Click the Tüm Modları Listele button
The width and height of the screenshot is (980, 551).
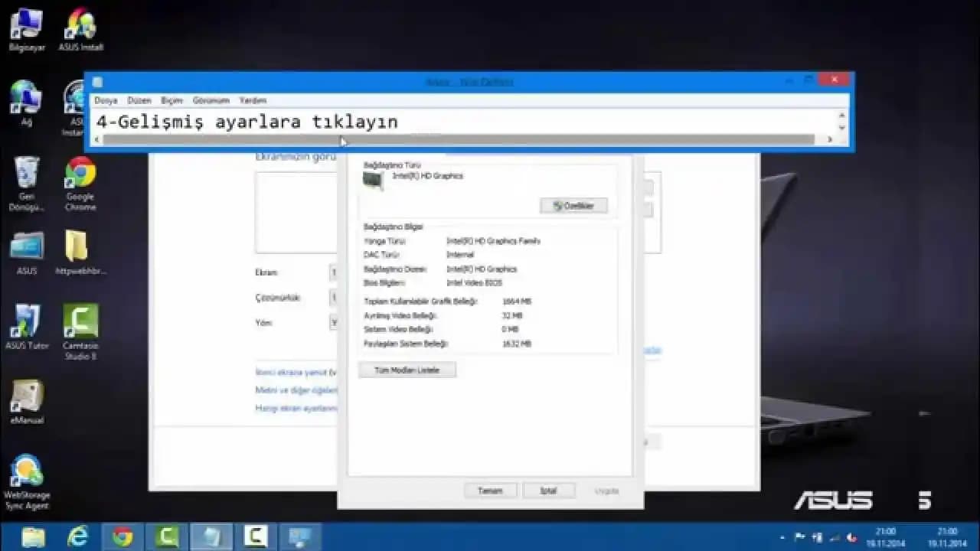click(x=407, y=369)
